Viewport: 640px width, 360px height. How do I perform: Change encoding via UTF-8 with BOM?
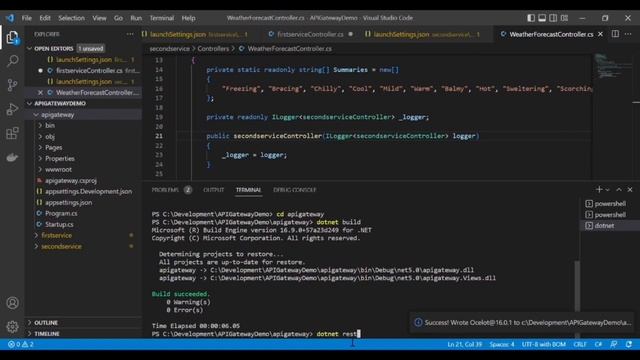[544, 344]
